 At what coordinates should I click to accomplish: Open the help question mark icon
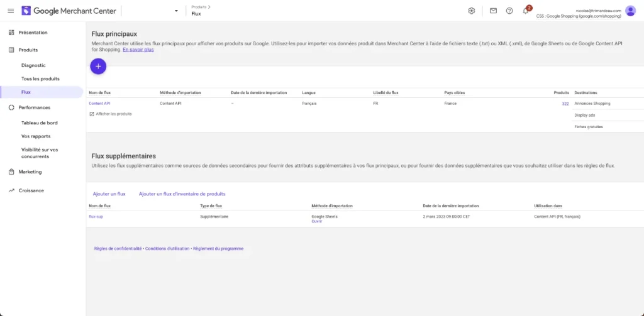(509, 11)
